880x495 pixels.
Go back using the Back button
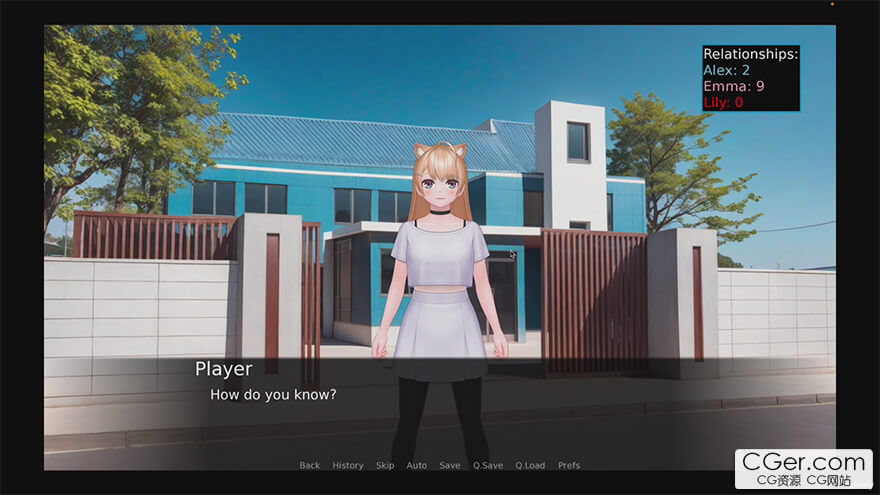(310, 465)
